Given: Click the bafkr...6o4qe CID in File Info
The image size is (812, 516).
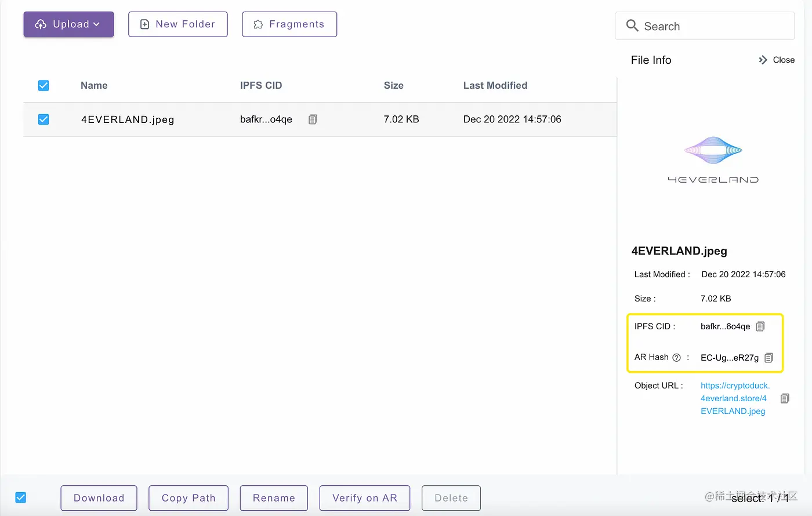Looking at the screenshot, I should (x=726, y=326).
